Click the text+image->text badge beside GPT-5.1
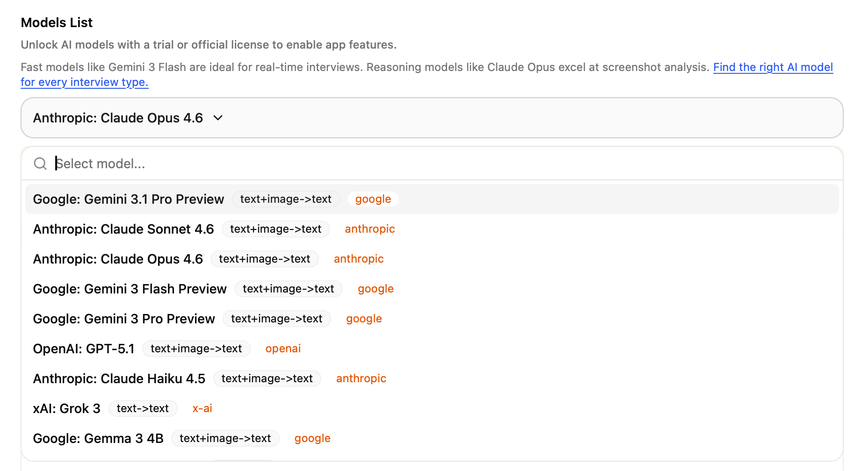 click(x=196, y=349)
